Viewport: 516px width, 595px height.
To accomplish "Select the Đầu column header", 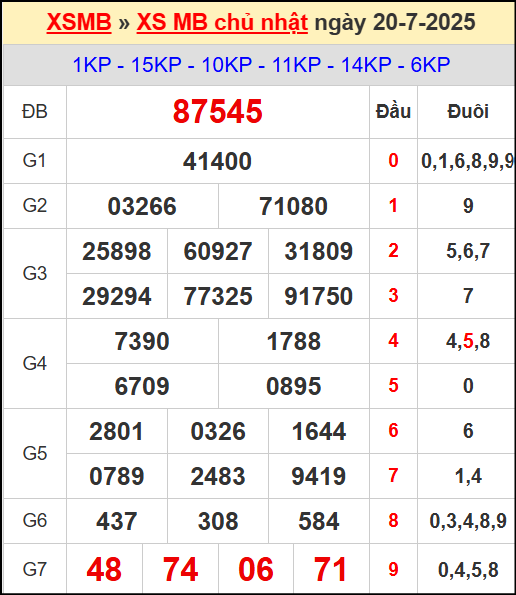I will tap(393, 112).
